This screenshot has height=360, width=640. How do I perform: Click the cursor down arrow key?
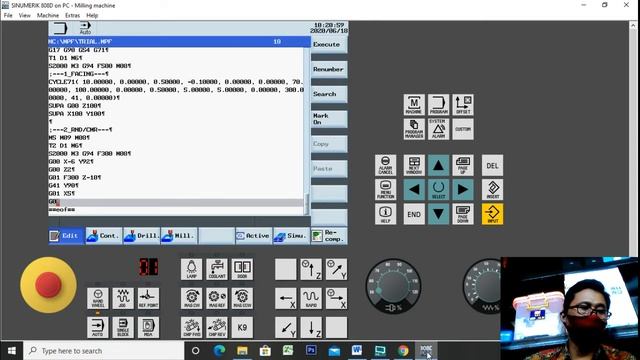click(438, 214)
